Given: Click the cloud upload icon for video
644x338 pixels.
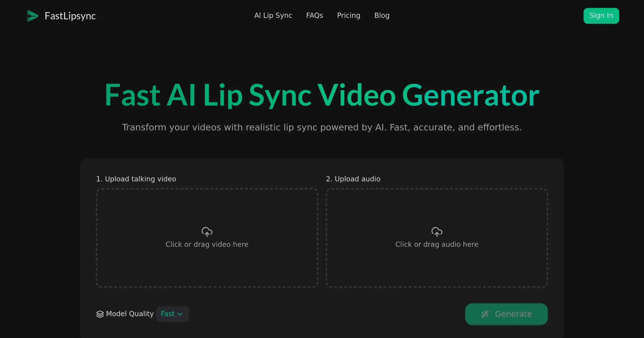Looking at the screenshot, I should pyautogui.click(x=207, y=232).
